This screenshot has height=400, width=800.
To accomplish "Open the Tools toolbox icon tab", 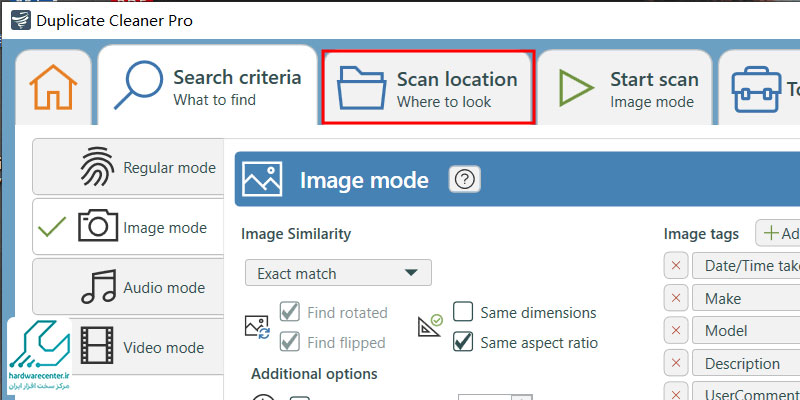I will tap(756, 89).
